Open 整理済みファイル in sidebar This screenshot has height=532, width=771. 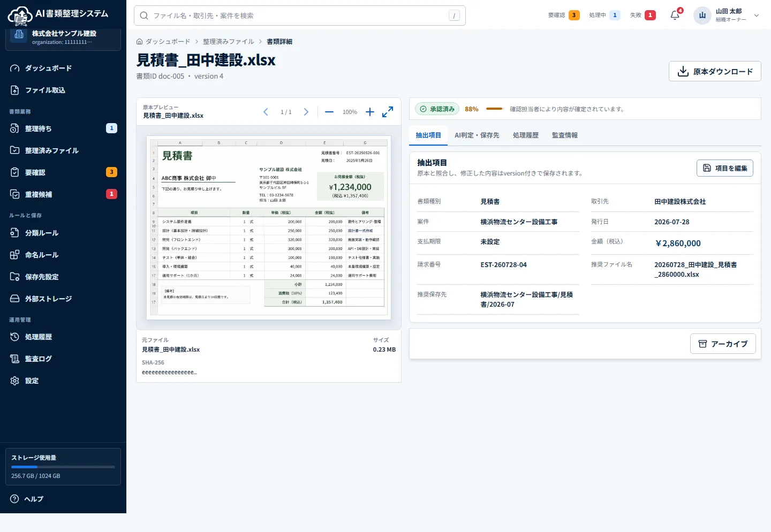coord(63,150)
